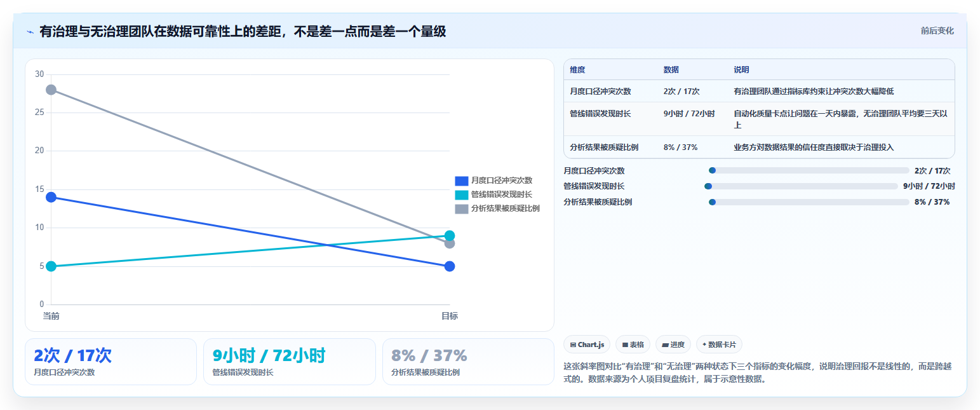980x410 pixels.
Task: Toggle 月度口径冲突次数 legend item
Action: (493, 181)
